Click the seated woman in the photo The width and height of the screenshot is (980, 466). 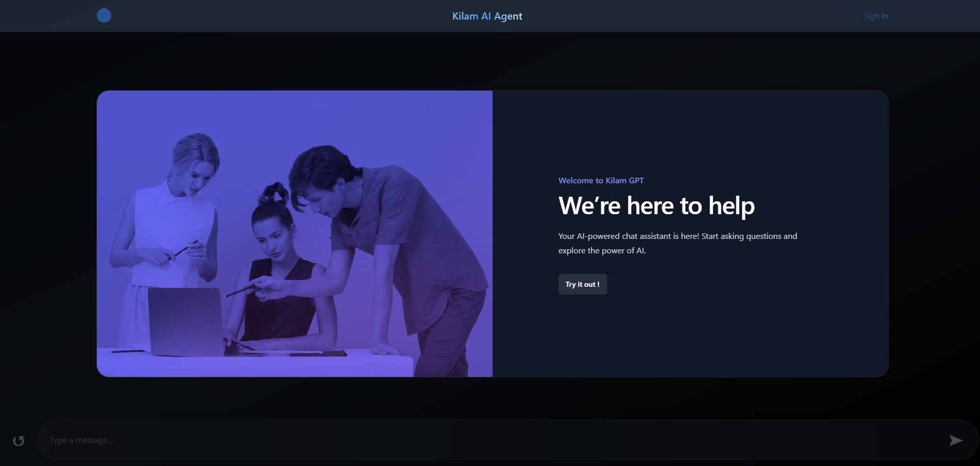coord(278,278)
